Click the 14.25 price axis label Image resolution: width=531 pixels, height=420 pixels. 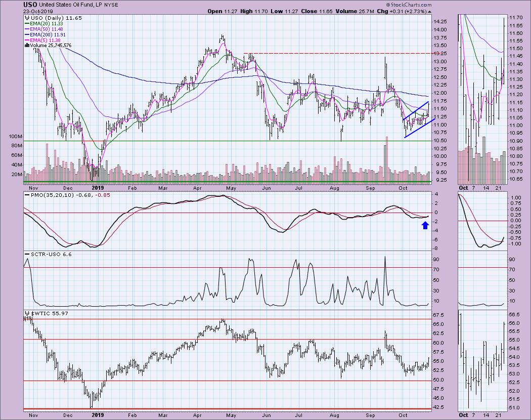click(440, 21)
